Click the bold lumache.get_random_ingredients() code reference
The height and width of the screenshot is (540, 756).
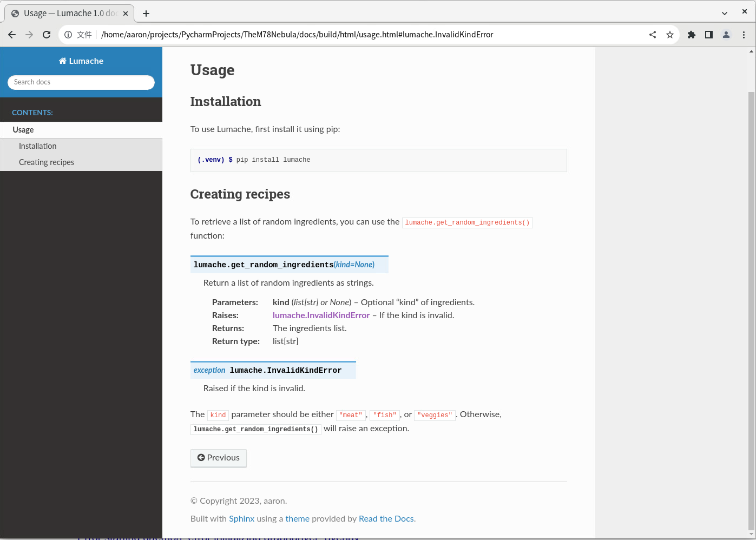coord(256,429)
